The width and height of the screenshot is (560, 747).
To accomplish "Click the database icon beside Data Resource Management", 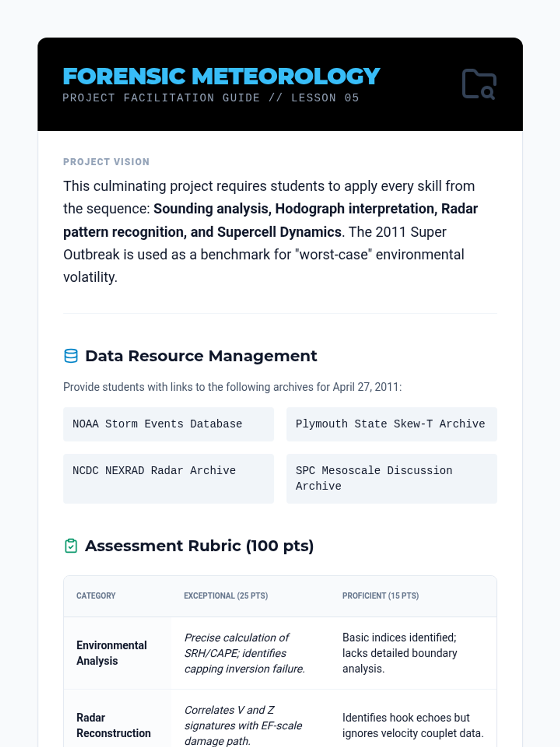I will tap(71, 356).
